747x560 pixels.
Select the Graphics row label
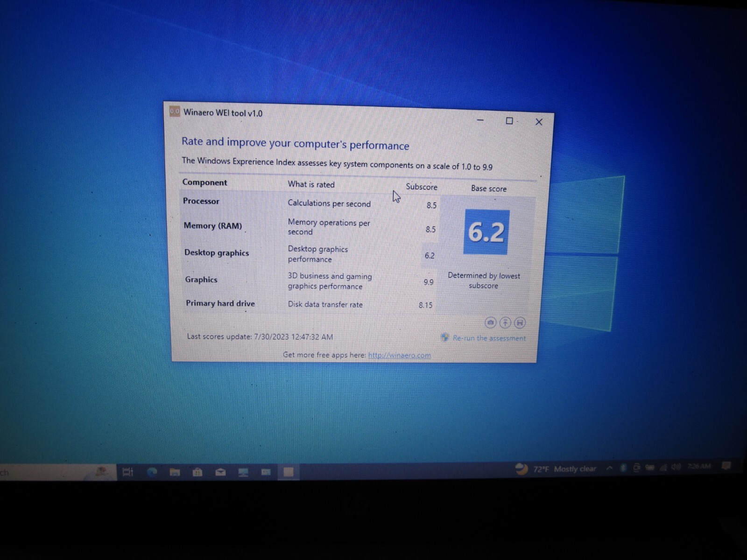(201, 280)
